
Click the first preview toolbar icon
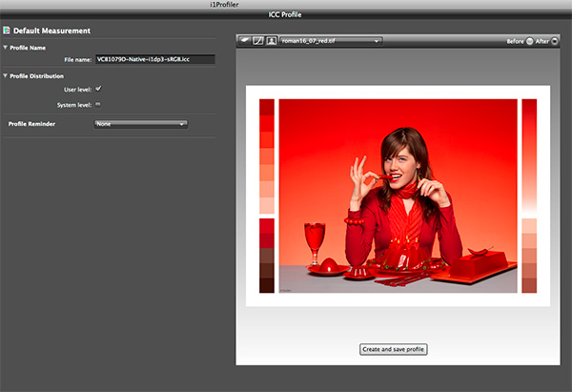click(244, 41)
